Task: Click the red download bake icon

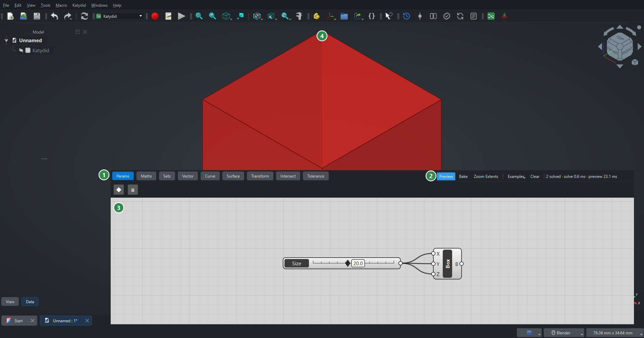Action: point(504,16)
